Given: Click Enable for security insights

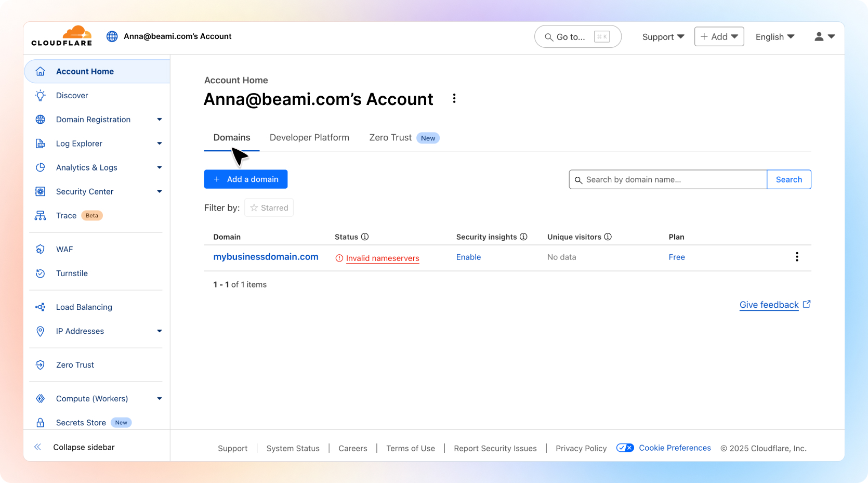Looking at the screenshot, I should pos(468,257).
